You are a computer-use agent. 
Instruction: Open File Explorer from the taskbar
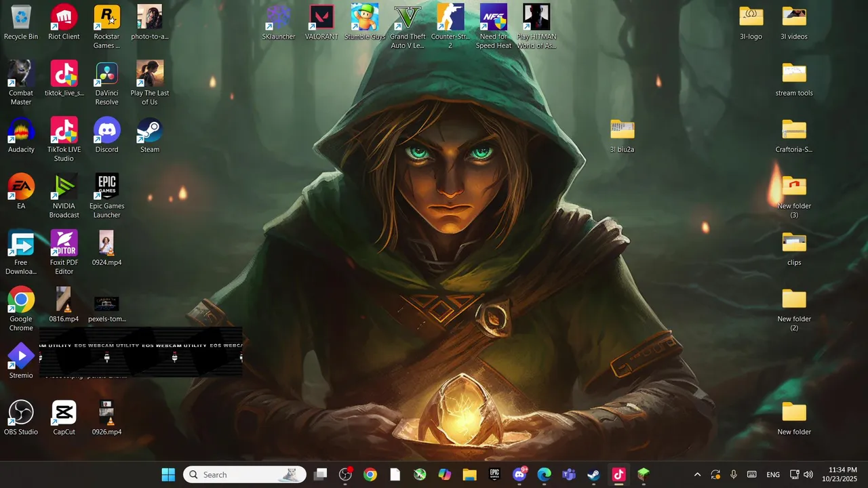coord(469,474)
